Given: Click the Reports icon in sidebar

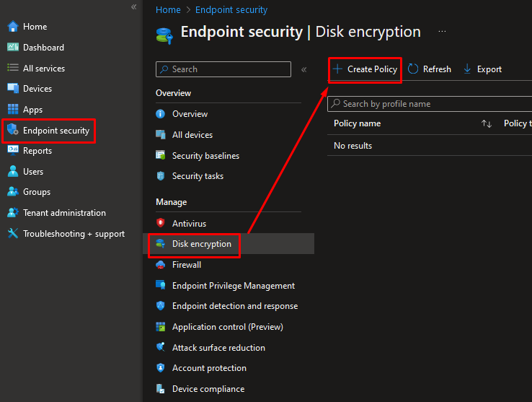Looking at the screenshot, I should point(13,151).
